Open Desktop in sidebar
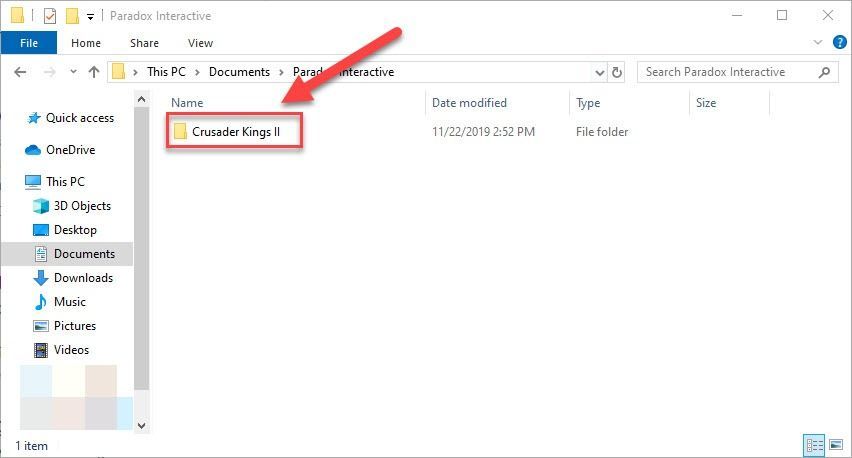Image resolution: width=852 pixels, height=458 pixels. (x=75, y=230)
